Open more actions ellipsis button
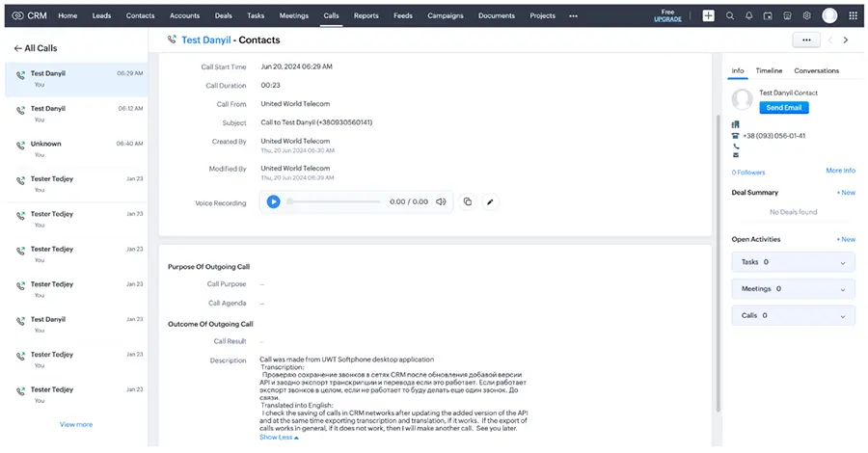The image size is (868, 453). coord(806,40)
